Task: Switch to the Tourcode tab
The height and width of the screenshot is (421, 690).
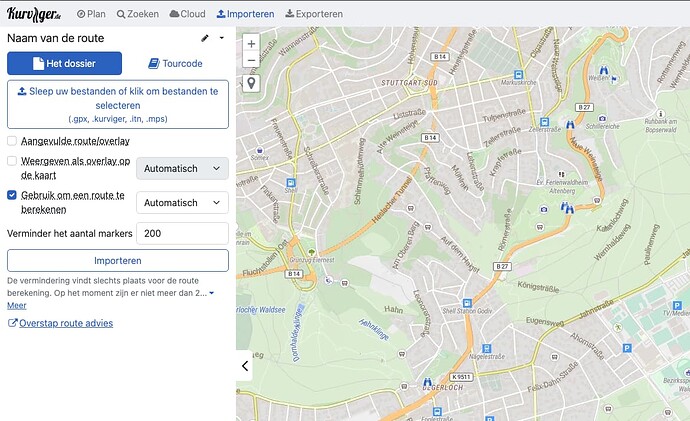Action: click(175, 63)
